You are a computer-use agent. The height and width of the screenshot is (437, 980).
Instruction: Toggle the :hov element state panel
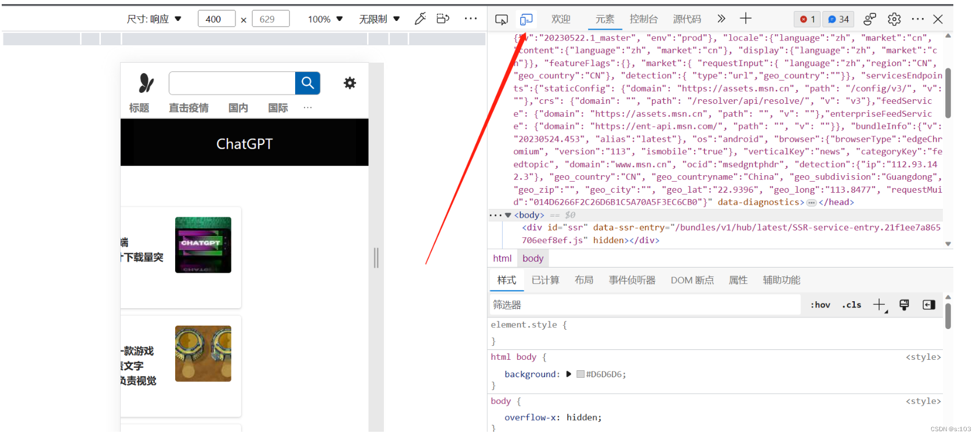pos(820,305)
